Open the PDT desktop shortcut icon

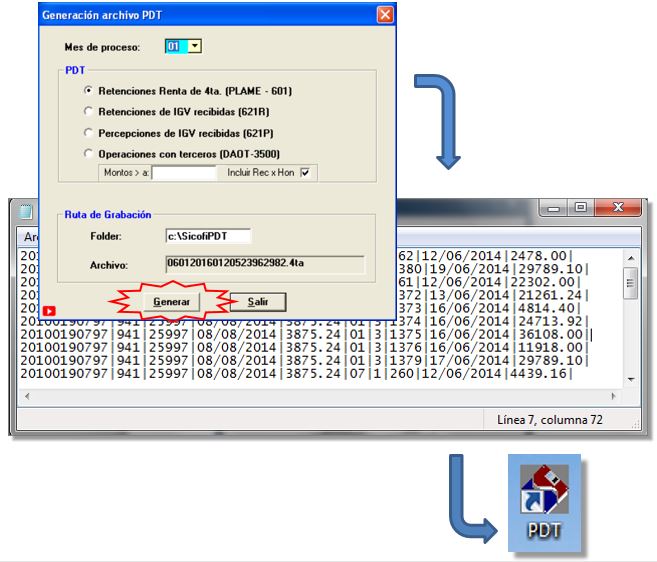(544, 502)
